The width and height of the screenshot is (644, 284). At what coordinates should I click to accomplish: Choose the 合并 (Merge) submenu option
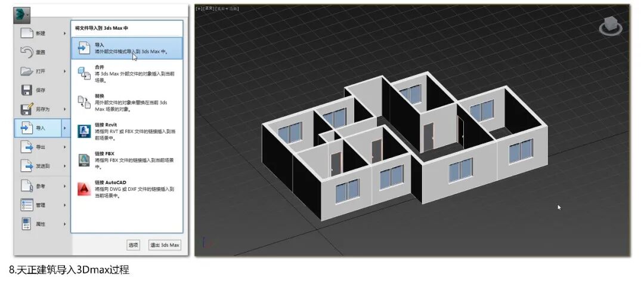pos(127,73)
